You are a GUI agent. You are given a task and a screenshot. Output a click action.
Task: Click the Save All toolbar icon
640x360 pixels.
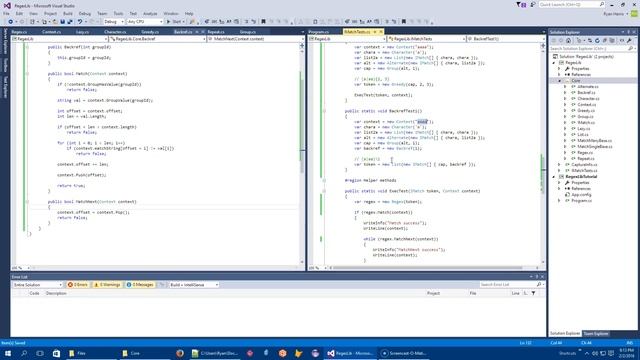[x=70, y=22]
